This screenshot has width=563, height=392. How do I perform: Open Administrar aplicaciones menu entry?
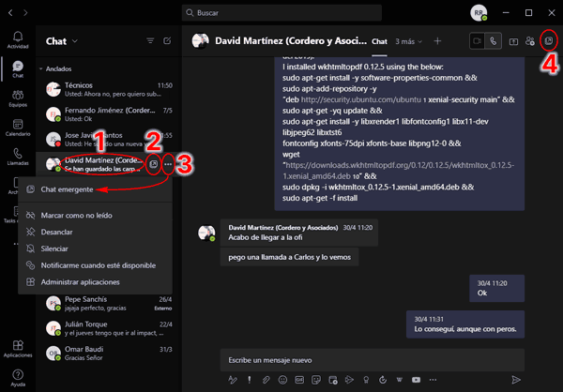tap(95, 281)
